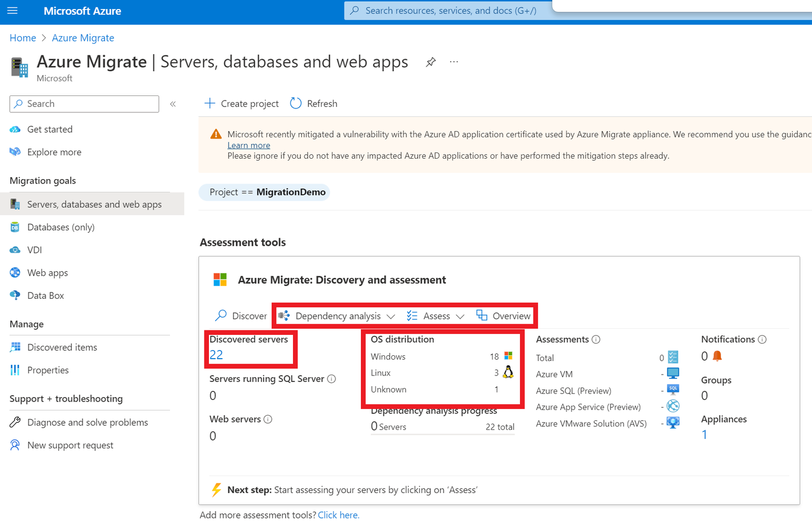The image size is (812, 523).
Task: Open info tooltip next to Assessments
Action: (x=596, y=339)
